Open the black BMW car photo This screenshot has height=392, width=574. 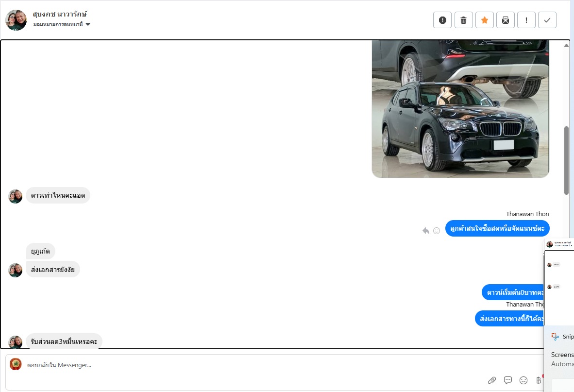pyautogui.click(x=460, y=109)
